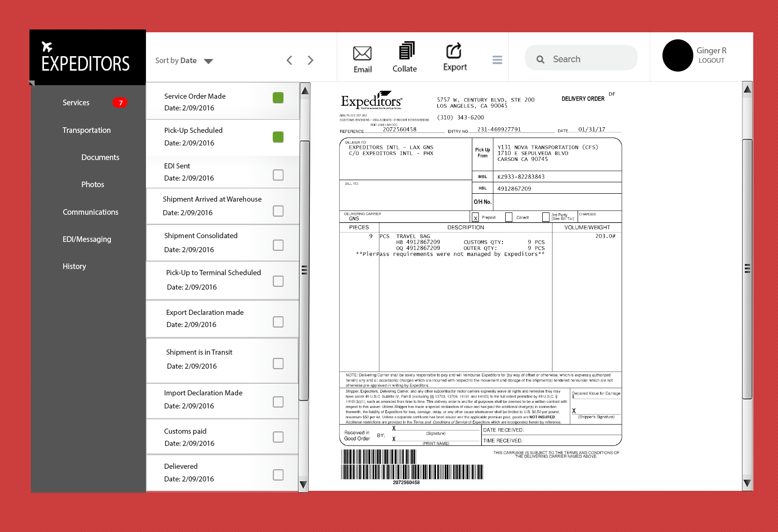Open History in the sidebar
778x532 pixels.
[74, 267]
